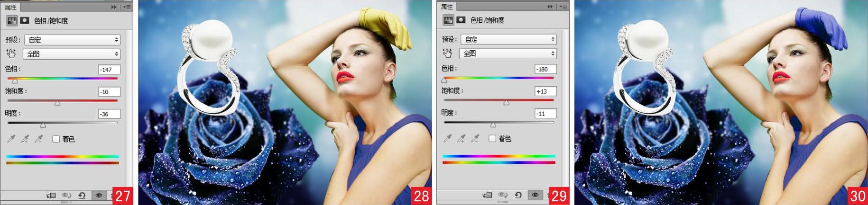
Task: View previous state icon in panel 29
Action: pos(503,195)
